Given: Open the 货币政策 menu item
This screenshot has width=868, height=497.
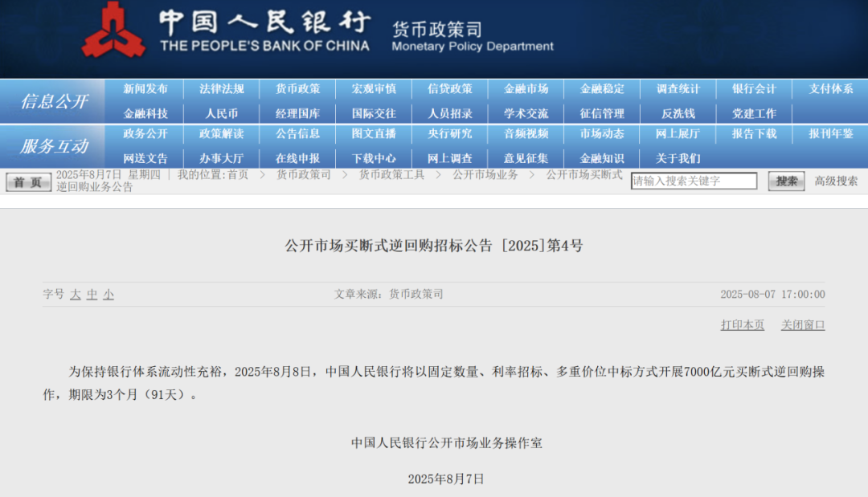Looking at the screenshot, I should (x=297, y=89).
